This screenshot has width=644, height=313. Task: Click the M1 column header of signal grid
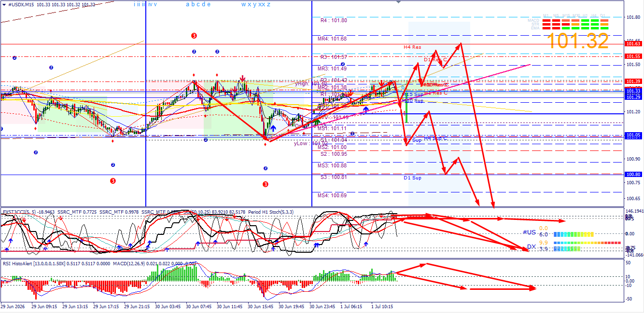546,15
